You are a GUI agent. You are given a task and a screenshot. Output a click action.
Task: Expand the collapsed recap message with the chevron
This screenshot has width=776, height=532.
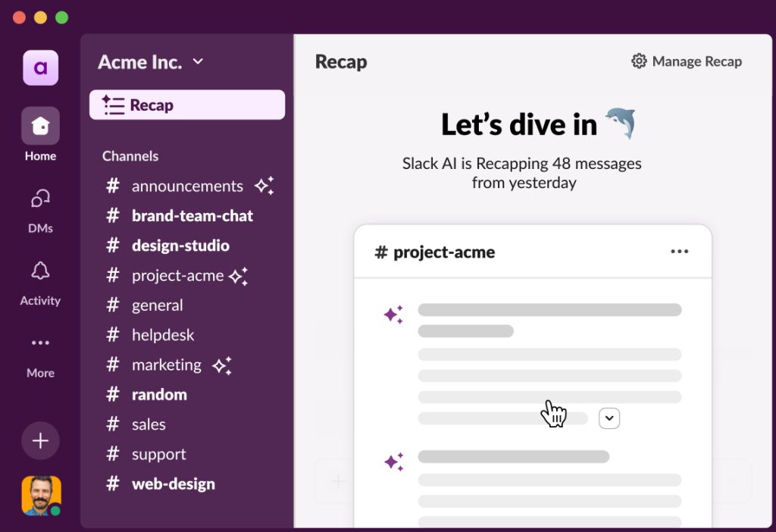point(609,418)
